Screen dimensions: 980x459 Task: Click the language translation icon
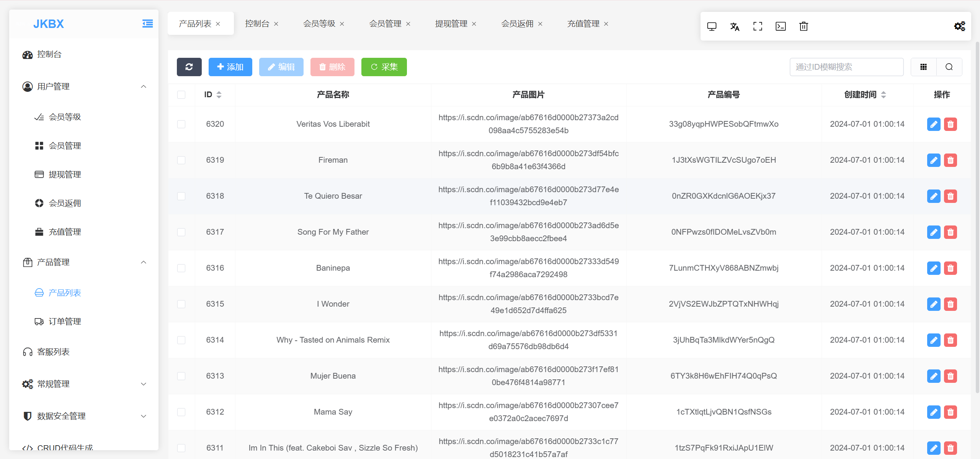click(x=735, y=26)
